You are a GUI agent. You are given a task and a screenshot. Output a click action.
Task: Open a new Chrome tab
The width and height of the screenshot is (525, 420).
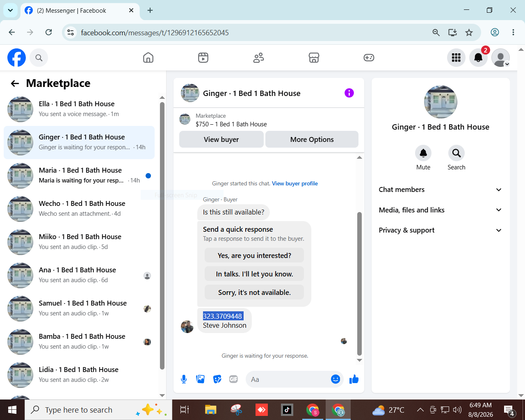(x=150, y=10)
